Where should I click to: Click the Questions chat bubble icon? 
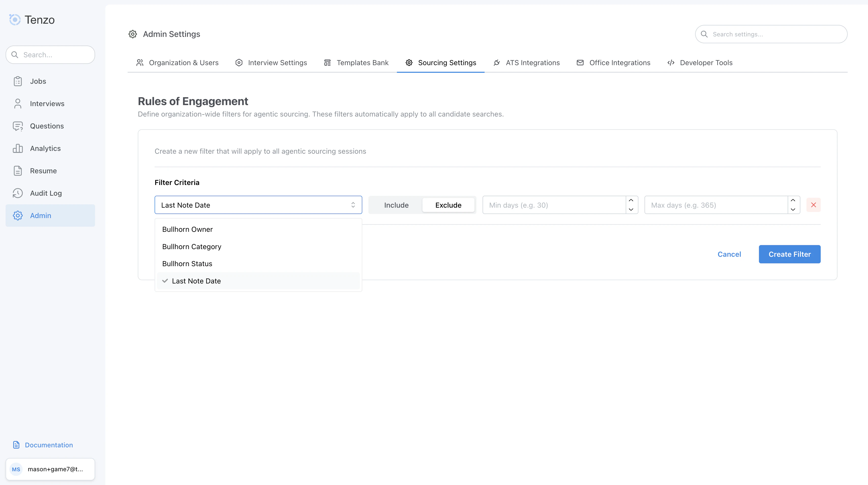[x=18, y=126]
